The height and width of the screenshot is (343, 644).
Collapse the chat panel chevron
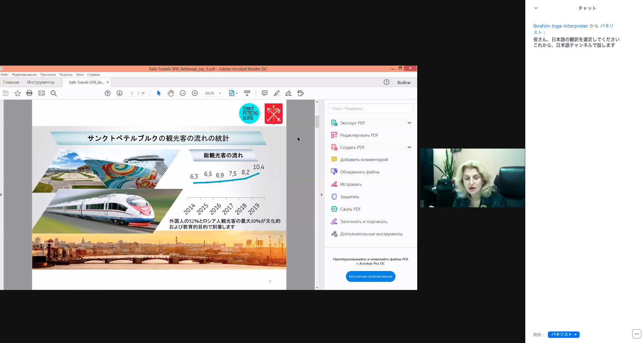click(x=536, y=8)
